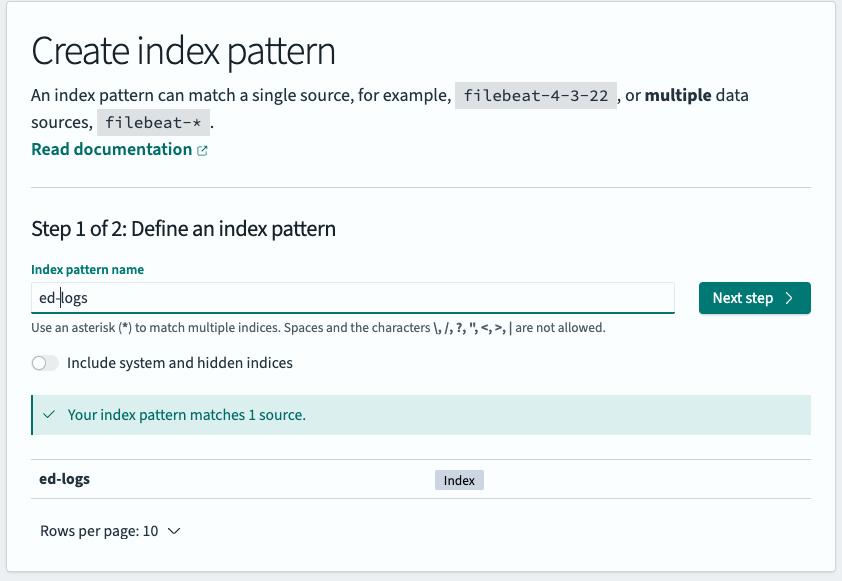The width and height of the screenshot is (842, 581).
Task: Click the checkmark icon in the success callout
Action: pos(49,414)
